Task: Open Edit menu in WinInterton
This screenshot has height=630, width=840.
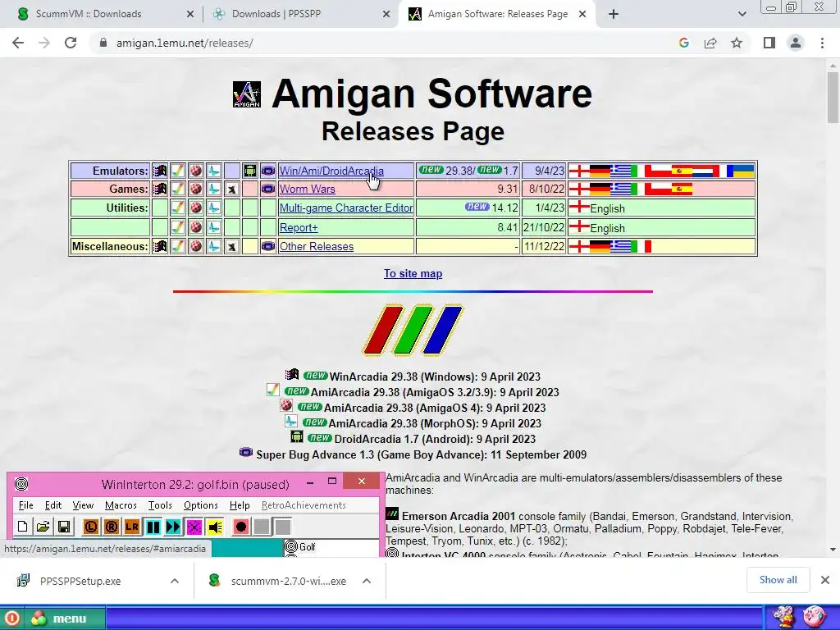Action: click(53, 505)
